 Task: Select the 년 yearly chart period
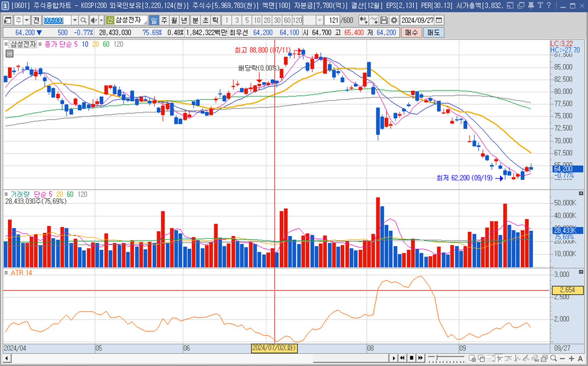[x=184, y=20]
